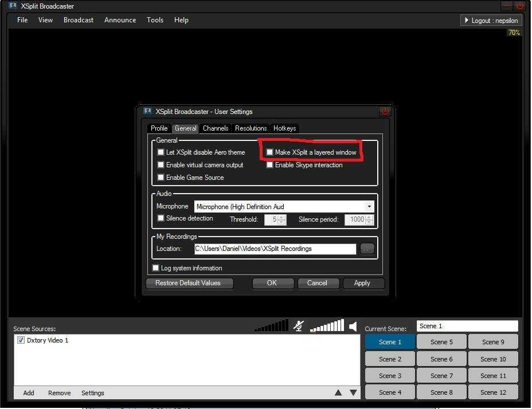Screen dimensions: 532x409
Task: Switch to Scene 12
Action: click(x=494, y=392)
